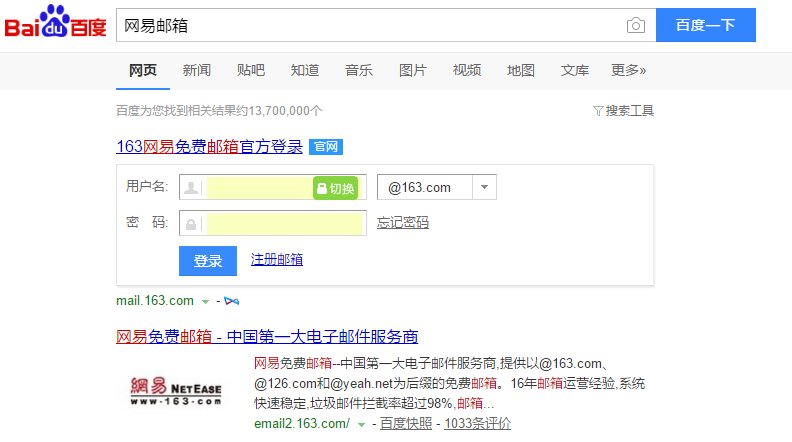Expand the arrow next to mail.163.com
The width and height of the screenshot is (792, 442).
pos(205,302)
